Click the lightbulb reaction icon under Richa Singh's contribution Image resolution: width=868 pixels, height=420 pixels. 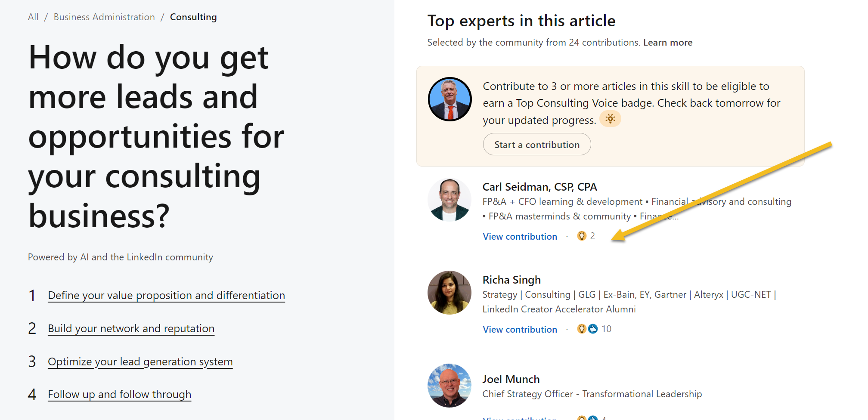[582, 328]
